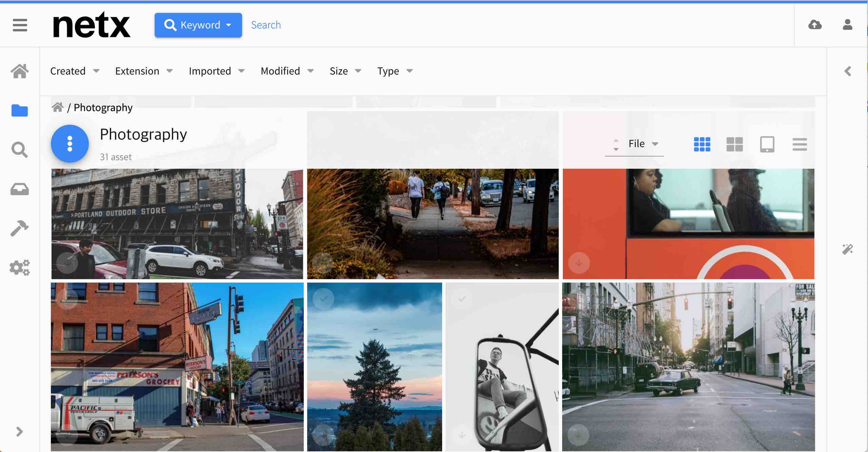The width and height of the screenshot is (868, 452).
Task: Select the Peterson's Grocery image checkbox
Action: point(67,299)
